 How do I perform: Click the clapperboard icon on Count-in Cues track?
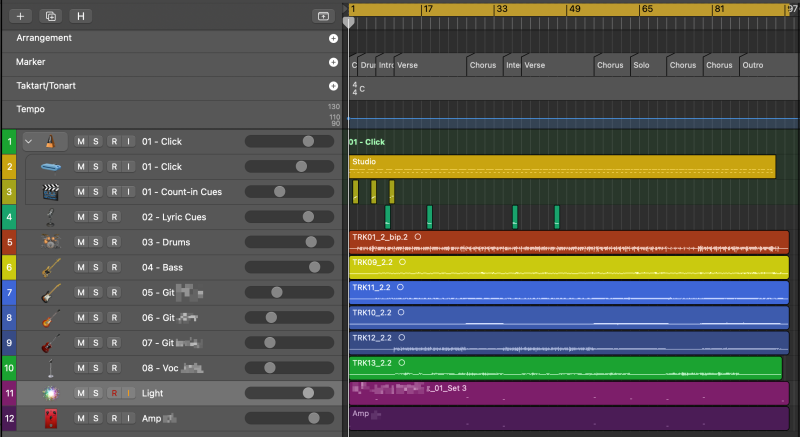coord(51,191)
